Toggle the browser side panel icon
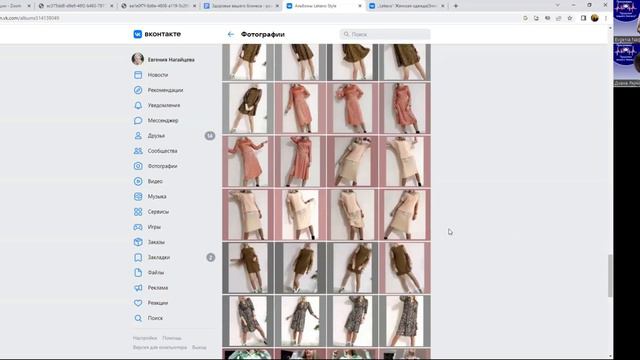Screen dimensions: 640x360 coord(583,18)
